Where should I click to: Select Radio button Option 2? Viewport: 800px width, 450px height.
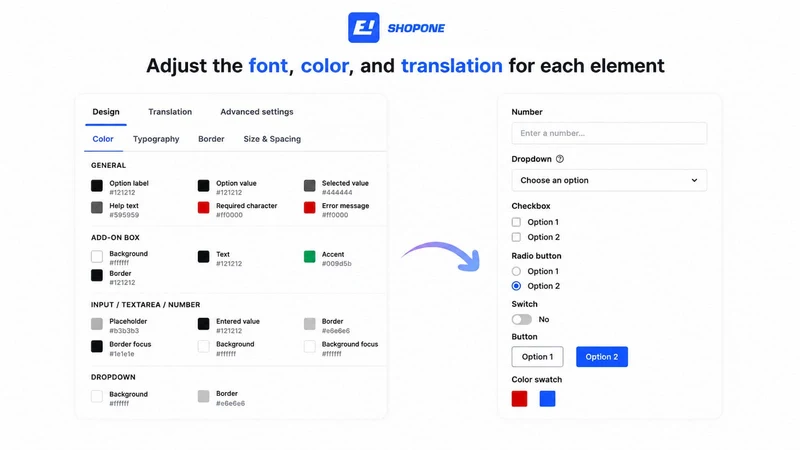click(x=516, y=286)
